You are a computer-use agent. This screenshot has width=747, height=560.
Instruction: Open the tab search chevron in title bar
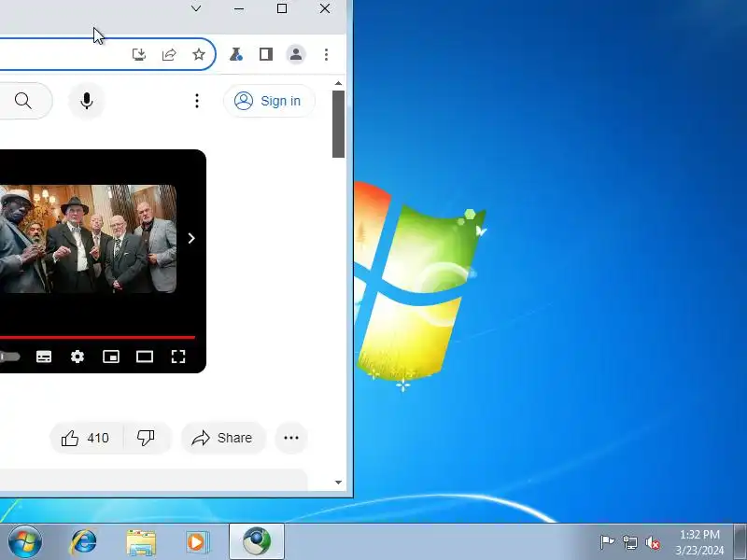coord(196,8)
